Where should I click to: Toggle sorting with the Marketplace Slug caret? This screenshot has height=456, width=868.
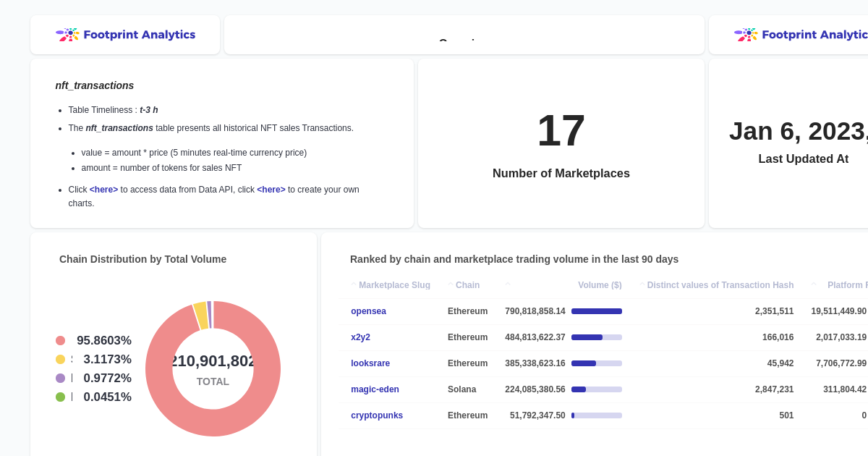(353, 284)
